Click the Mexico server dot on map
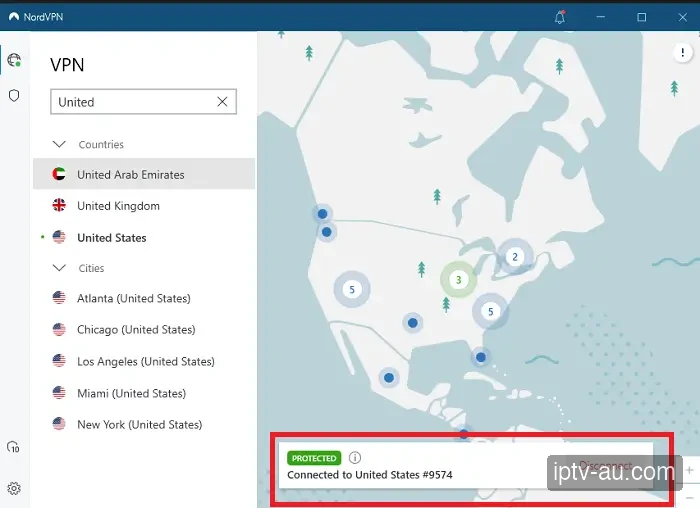700x508 pixels. click(389, 378)
